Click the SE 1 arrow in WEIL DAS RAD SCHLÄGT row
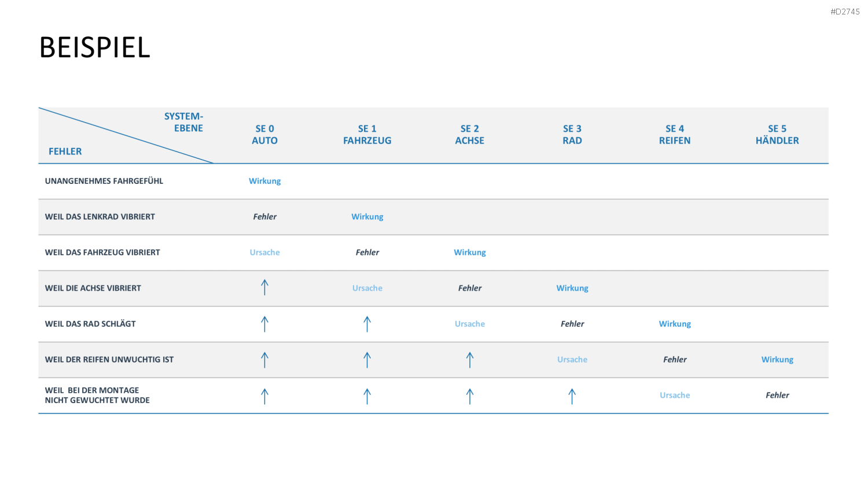 tap(367, 324)
